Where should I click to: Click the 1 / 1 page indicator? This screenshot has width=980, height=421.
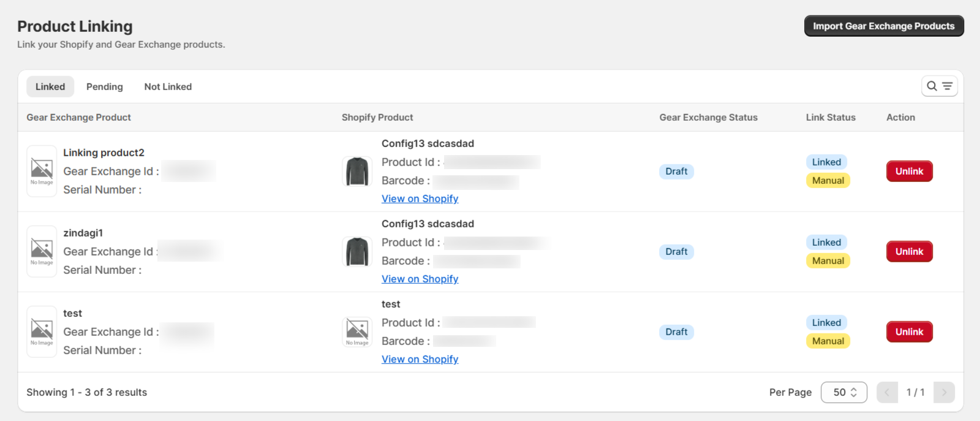[x=916, y=392]
